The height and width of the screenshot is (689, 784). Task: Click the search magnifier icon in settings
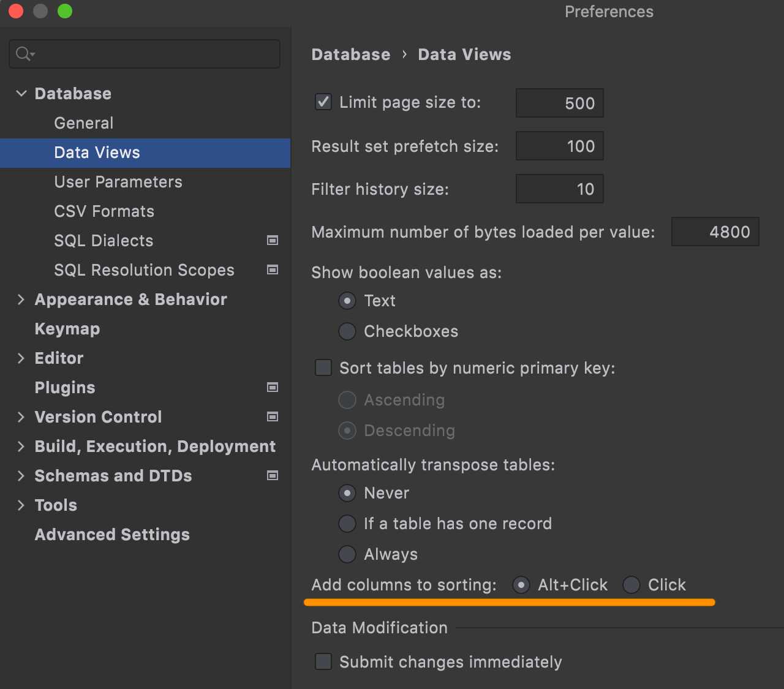tap(24, 55)
